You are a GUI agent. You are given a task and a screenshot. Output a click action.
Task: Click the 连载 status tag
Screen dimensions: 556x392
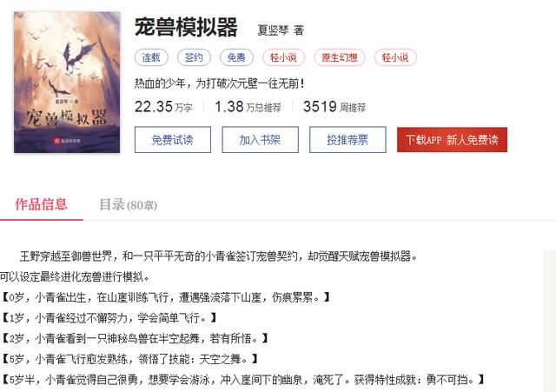coord(151,57)
